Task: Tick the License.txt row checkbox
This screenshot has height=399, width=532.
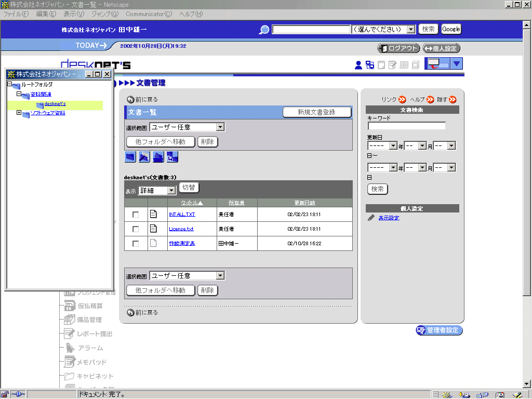Action: click(x=136, y=229)
